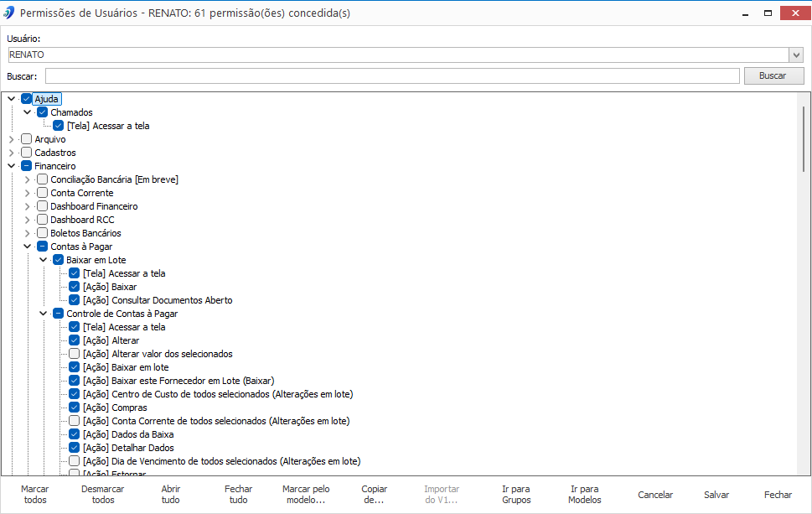This screenshot has width=812, height=514.
Task: Click Marcar todos at the bottom
Action: coord(34,495)
